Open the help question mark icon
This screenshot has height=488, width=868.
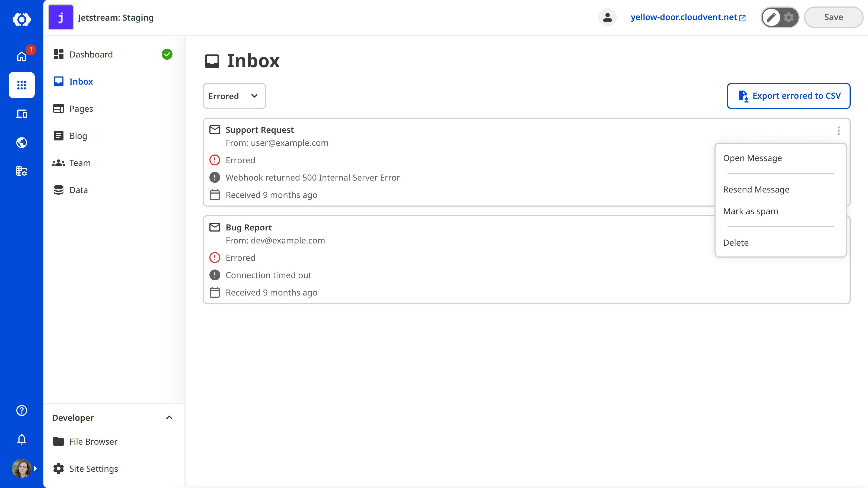tap(22, 410)
